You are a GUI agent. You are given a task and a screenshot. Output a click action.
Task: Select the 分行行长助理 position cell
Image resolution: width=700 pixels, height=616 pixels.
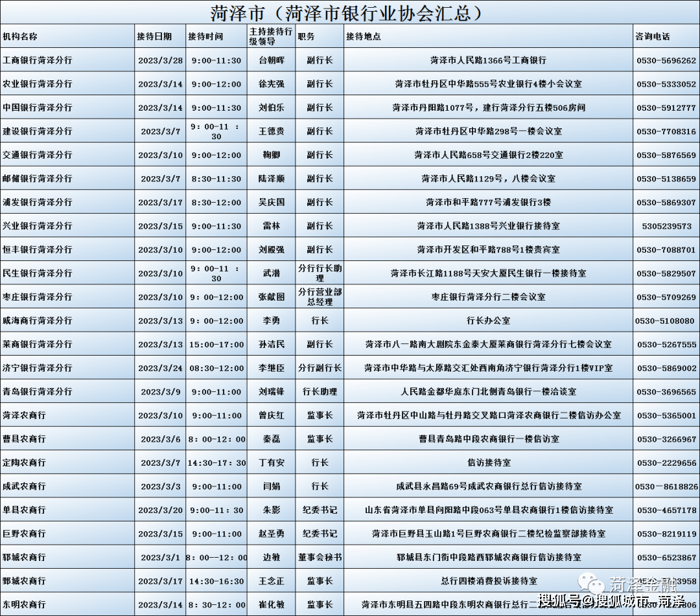320,273
